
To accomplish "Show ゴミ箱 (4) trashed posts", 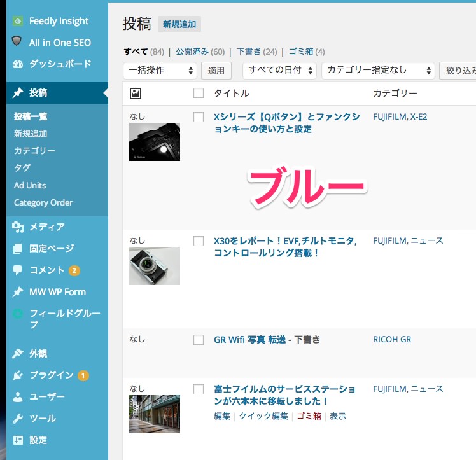I will tap(307, 52).
